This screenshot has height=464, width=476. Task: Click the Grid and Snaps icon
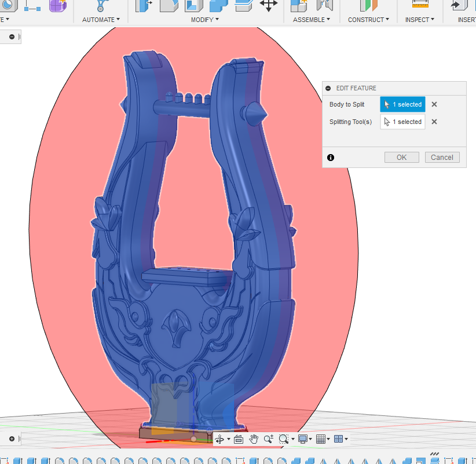click(x=321, y=439)
